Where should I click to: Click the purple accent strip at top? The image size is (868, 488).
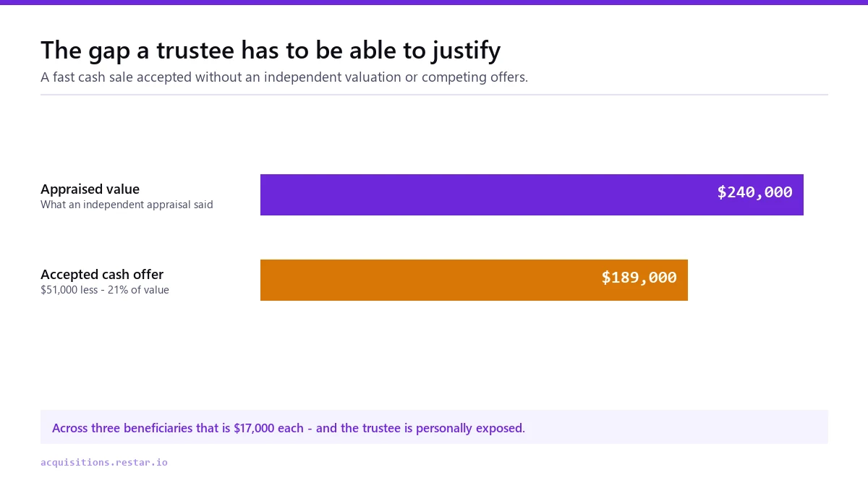(x=434, y=2)
